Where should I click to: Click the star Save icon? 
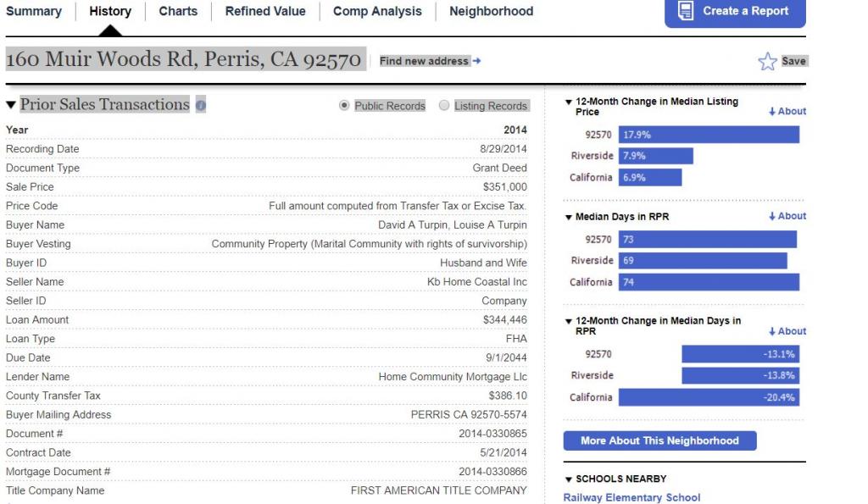point(767,61)
